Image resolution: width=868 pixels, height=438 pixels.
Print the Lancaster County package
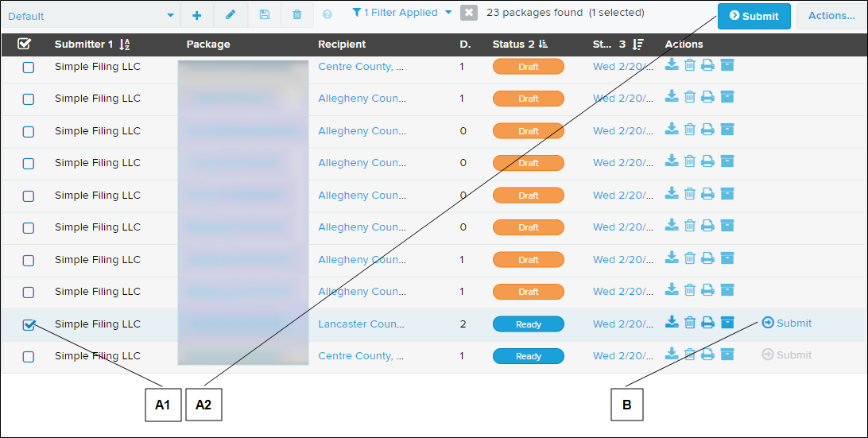click(707, 322)
